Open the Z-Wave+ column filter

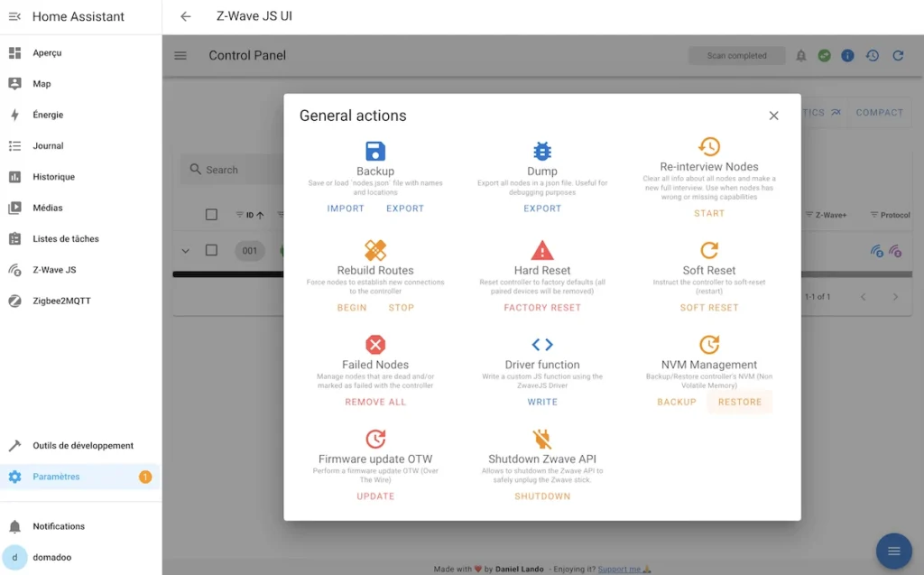pos(809,215)
